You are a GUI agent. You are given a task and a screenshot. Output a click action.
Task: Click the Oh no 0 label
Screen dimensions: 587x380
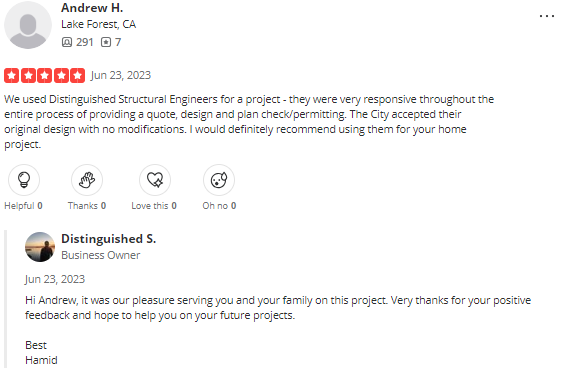tap(219, 206)
